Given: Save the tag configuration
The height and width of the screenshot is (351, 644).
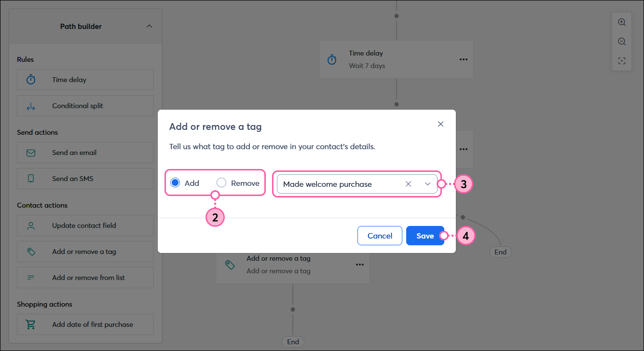Looking at the screenshot, I should pos(425,236).
